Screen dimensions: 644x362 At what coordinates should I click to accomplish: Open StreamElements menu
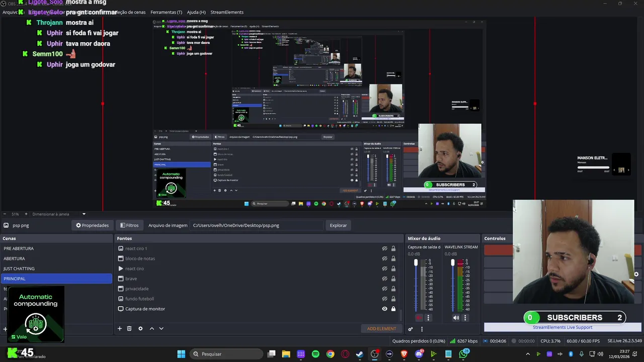[227, 12]
